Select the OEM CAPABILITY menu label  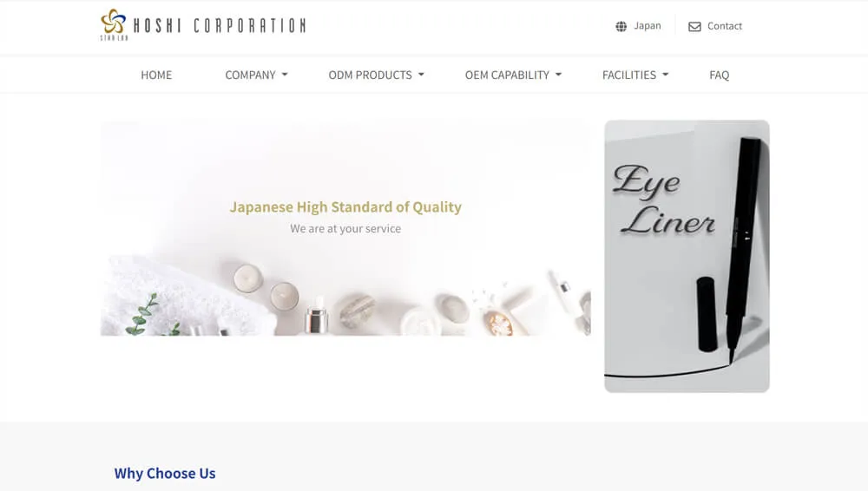(507, 75)
